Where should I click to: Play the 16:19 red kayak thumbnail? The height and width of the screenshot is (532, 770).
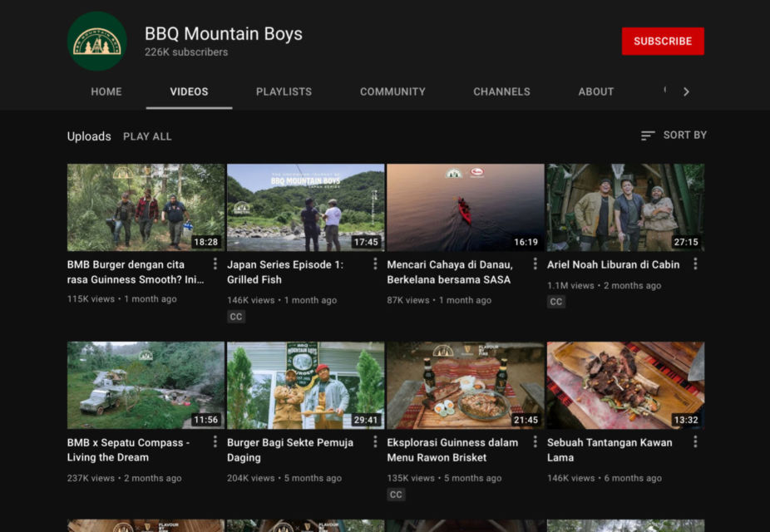click(466, 208)
